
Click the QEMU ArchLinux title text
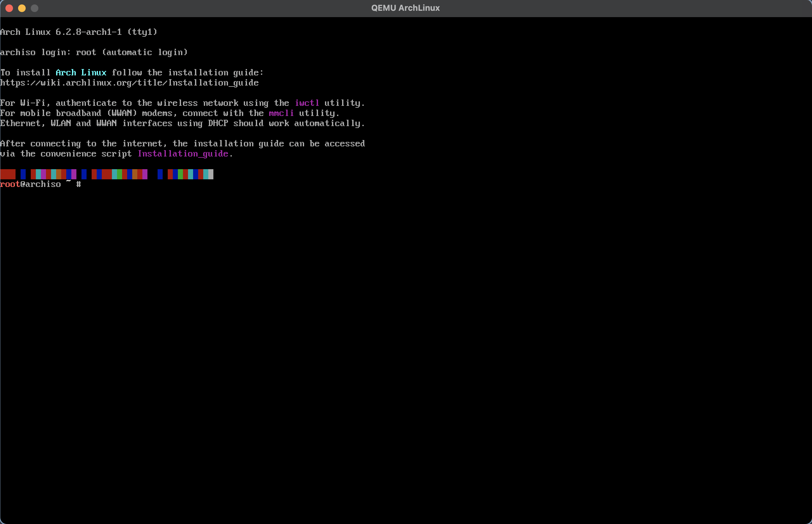point(406,8)
